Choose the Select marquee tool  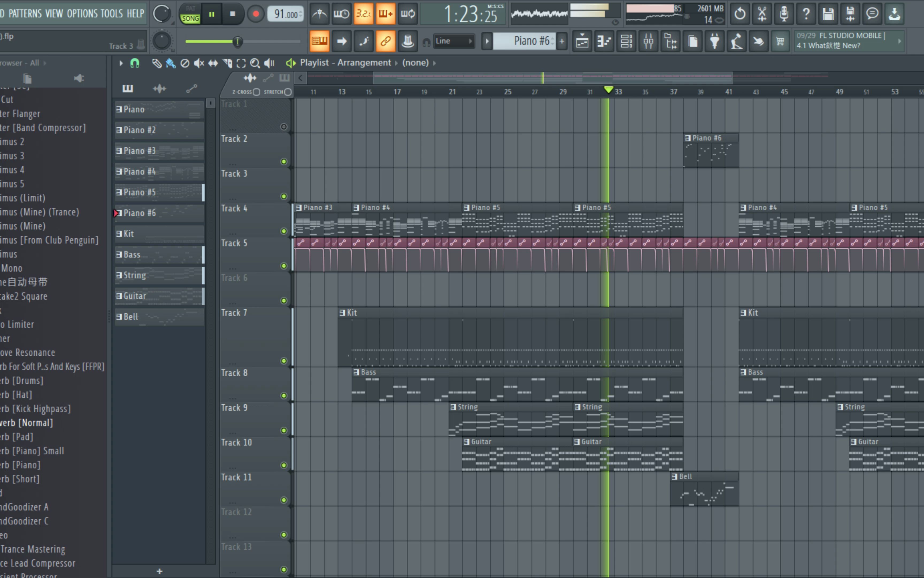(241, 63)
